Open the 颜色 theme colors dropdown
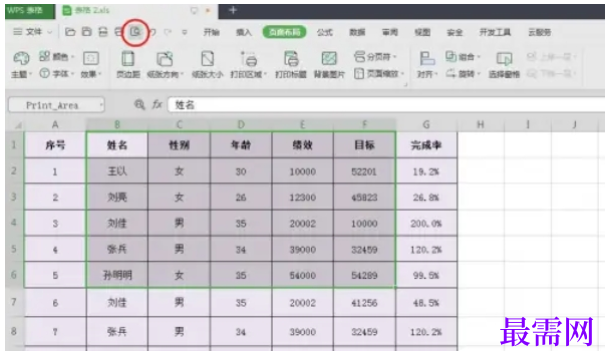The width and height of the screenshot is (612, 363). click(x=57, y=57)
